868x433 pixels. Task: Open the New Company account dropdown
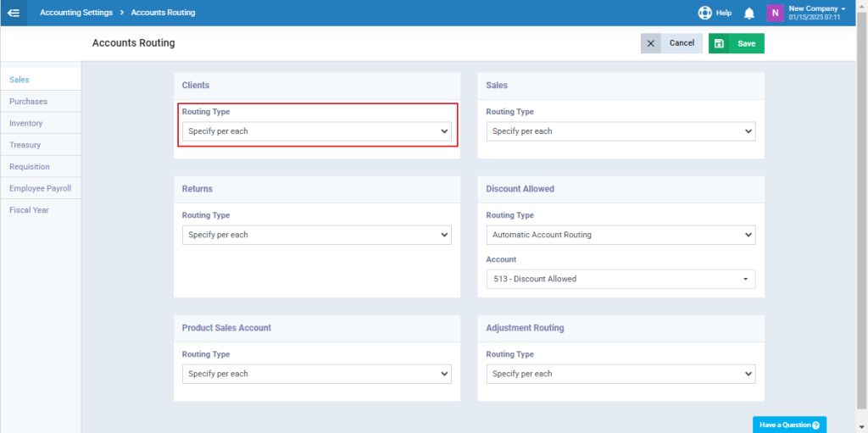pos(817,8)
